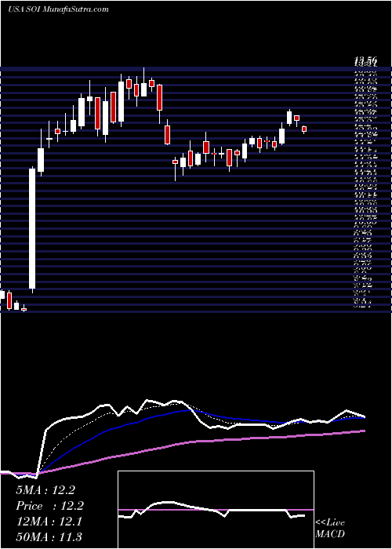Click the Price : 12.2 label
This screenshot has height=549, width=392.
(x=49, y=506)
